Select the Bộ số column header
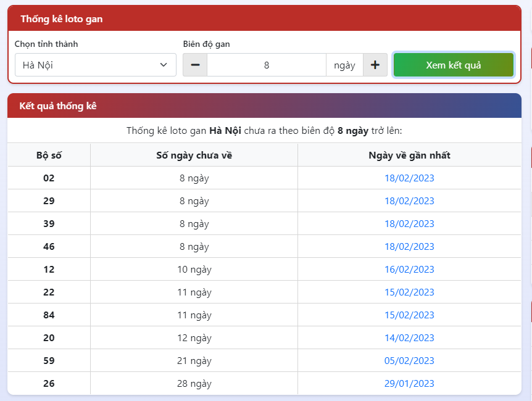Screen dimensions: 532x401 point(49,155)
